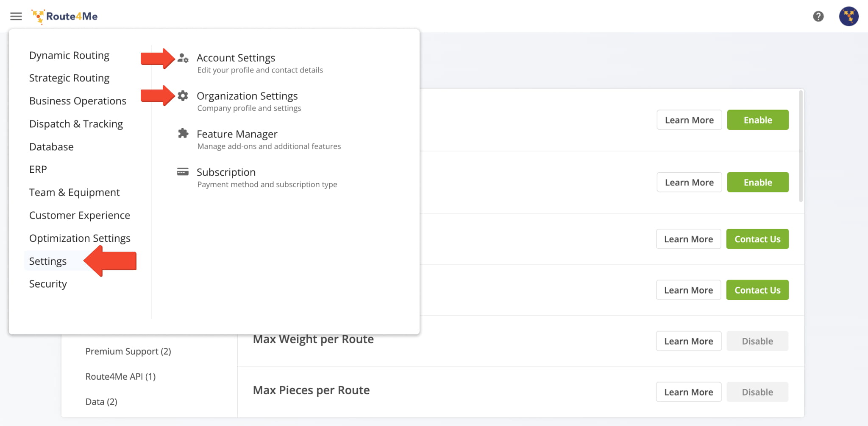Disable Max Weight per Route
The height and width of the screenshot is (426, 868).
click(x=757, y=341)
